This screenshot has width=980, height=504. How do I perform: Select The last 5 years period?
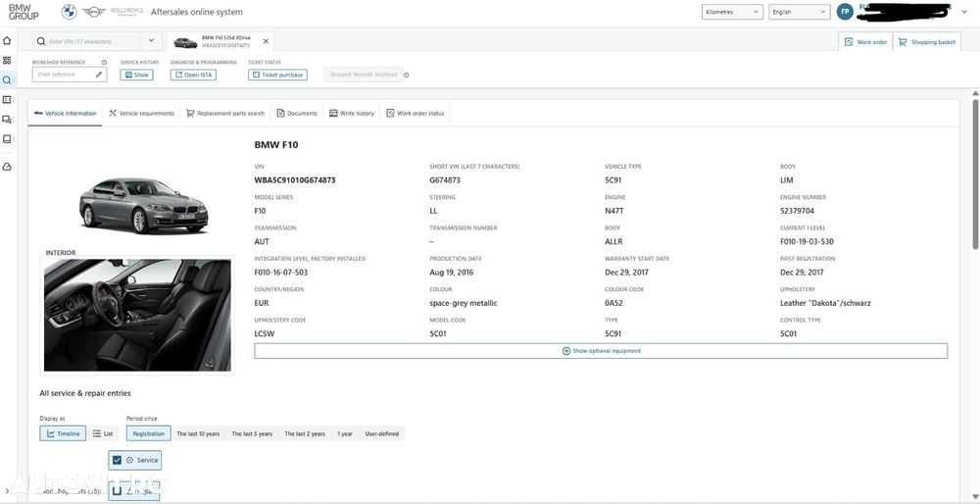pyautogui.click(x=252, y=433)
